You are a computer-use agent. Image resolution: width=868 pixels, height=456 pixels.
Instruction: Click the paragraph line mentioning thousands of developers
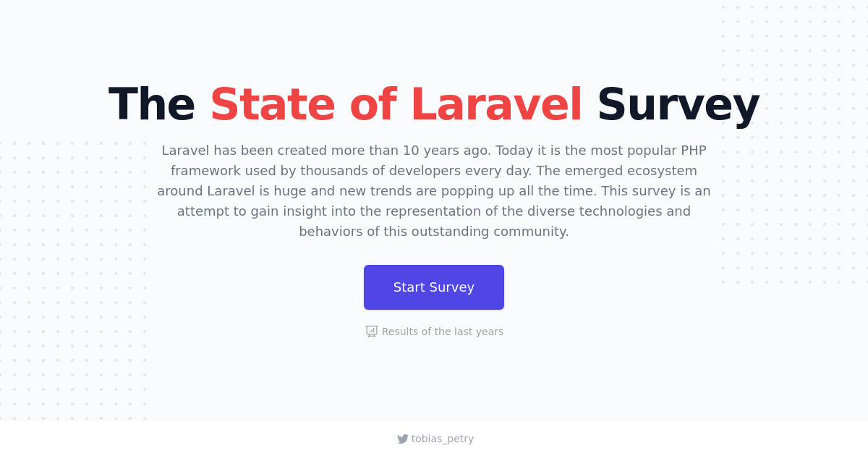point(434,171)
